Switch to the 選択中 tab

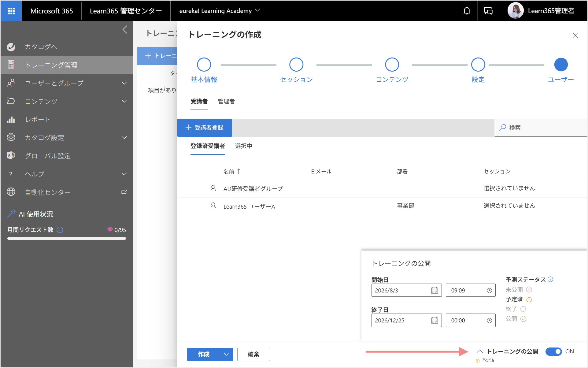click(x=244, y=146)
